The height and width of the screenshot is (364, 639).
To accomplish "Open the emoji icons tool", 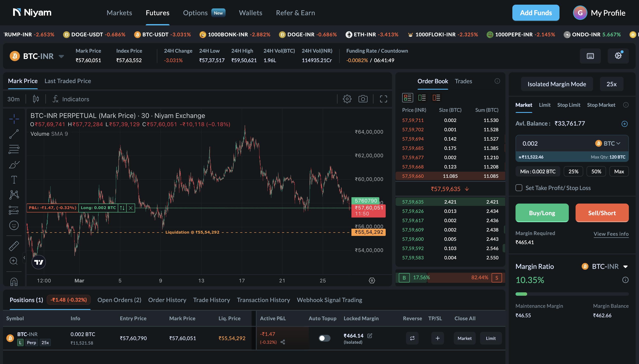I will 14,226.
